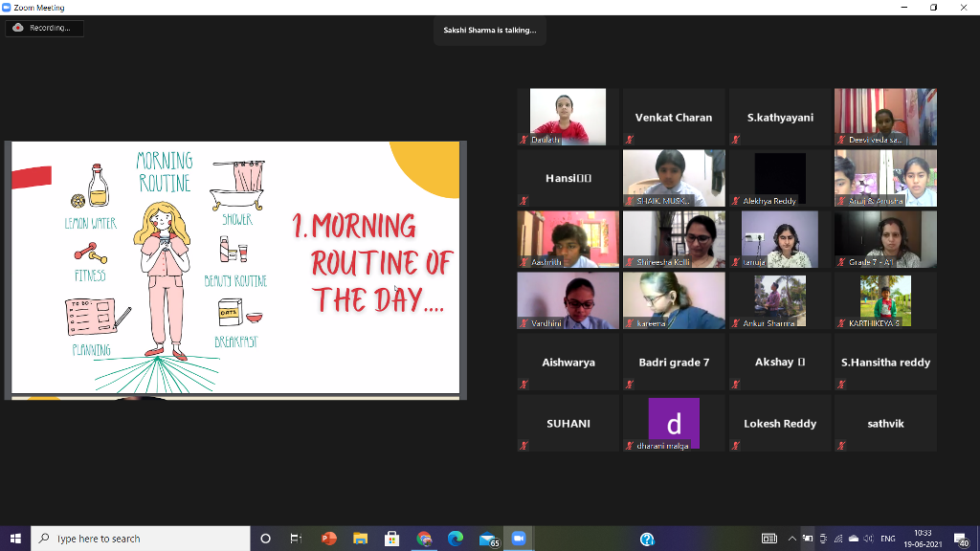Click the Type here to search box
This screenshot has height=551, width=980.
pyautogui.click(x=141, y=539)
